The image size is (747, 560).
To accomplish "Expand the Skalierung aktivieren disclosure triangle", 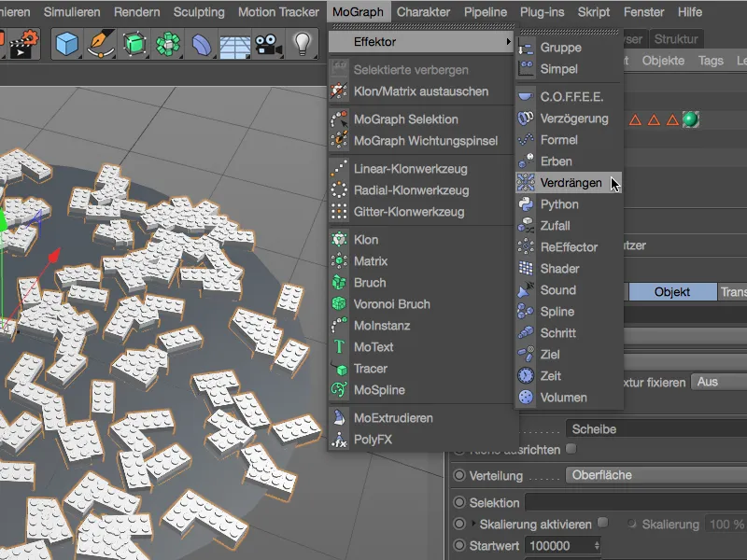I will 473,523.
